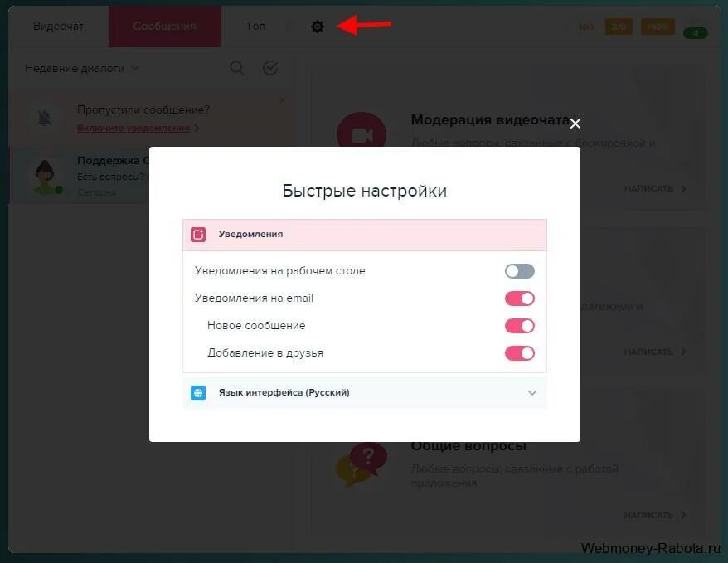Viewport: 728px width, 563px height.
Task: Follow the Включите уведомления link
Action: tap(133, 128)
